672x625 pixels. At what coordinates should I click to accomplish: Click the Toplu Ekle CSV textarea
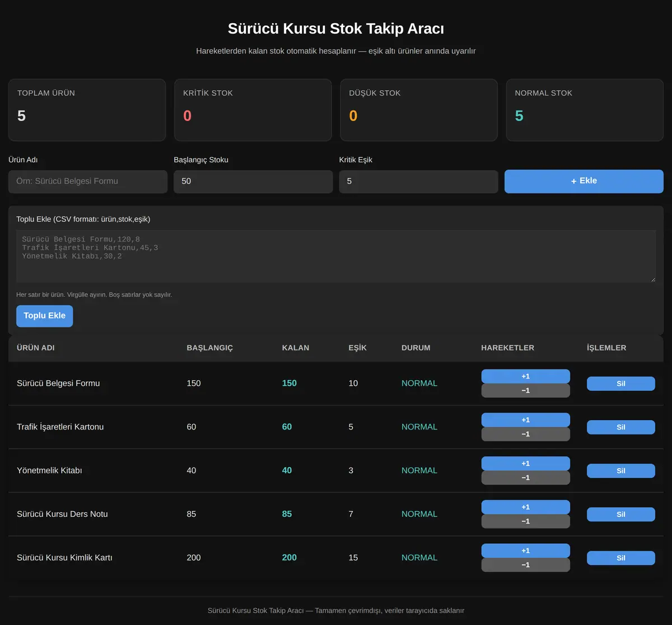(336, 256)
